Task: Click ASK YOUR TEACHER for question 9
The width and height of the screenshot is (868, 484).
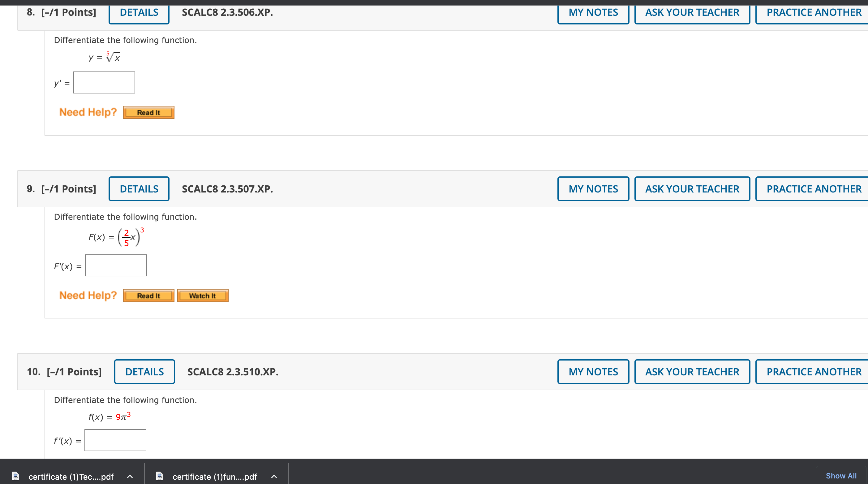Action: point(692,189)
